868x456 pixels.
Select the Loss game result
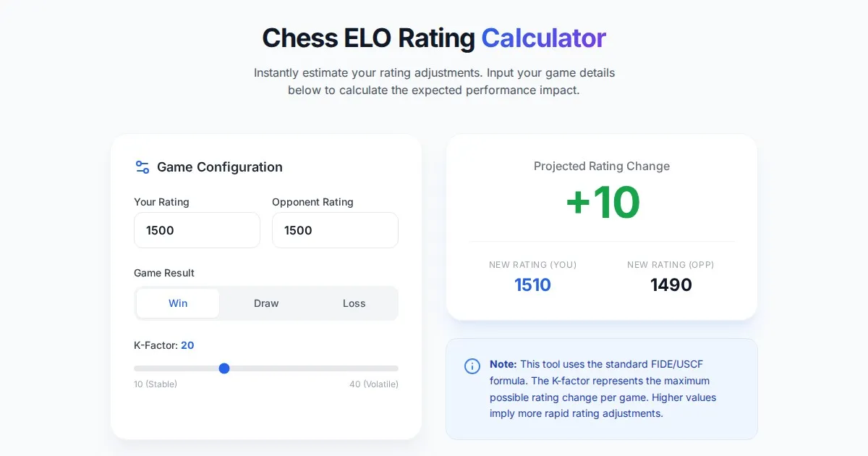(x=354, y=303)
